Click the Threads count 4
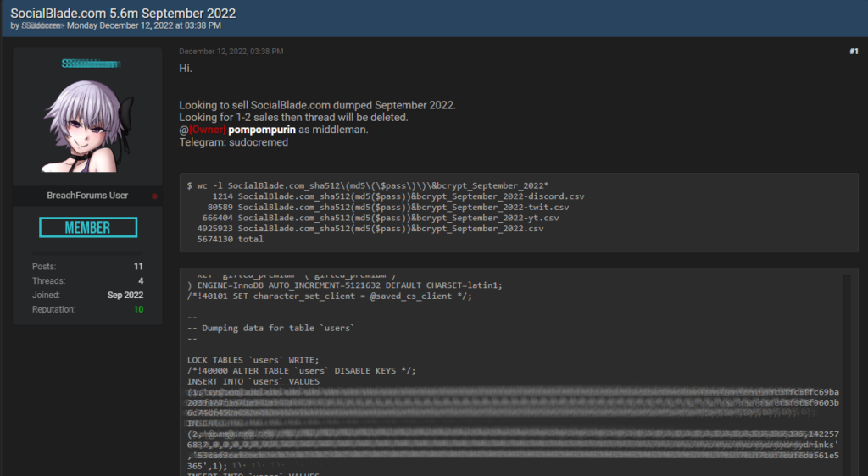The height and width of the screenshot is (476, 868). [x=141, y=281]
